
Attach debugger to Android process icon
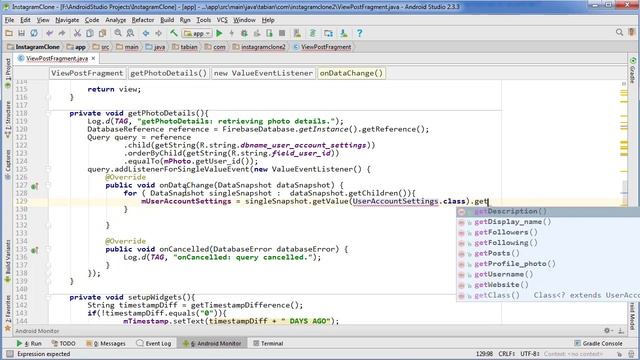click(x=269, y=33)
